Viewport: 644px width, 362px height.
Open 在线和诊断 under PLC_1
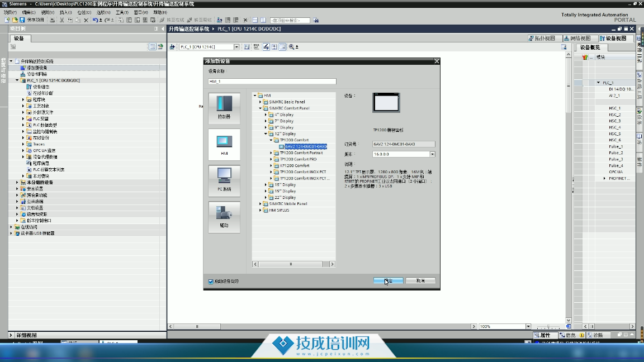click(42, 93)
